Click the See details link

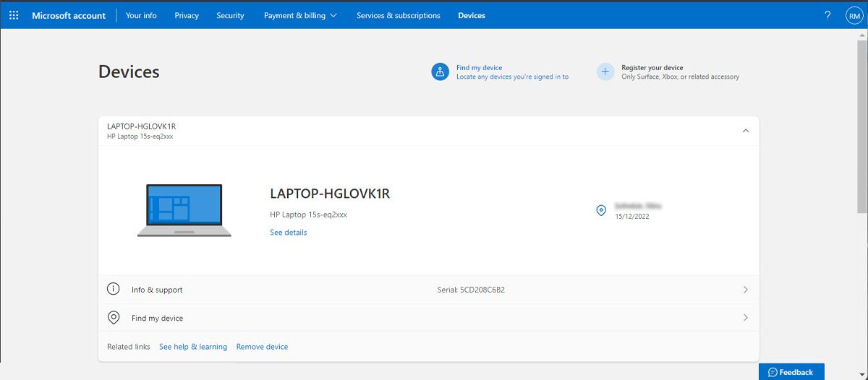289,233
